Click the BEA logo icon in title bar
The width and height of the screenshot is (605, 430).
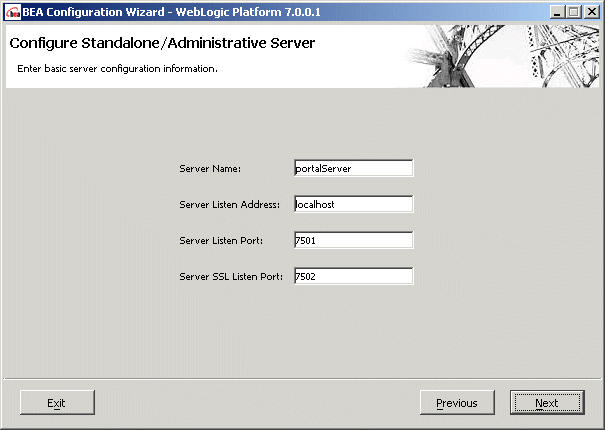[x=13, y=12]
